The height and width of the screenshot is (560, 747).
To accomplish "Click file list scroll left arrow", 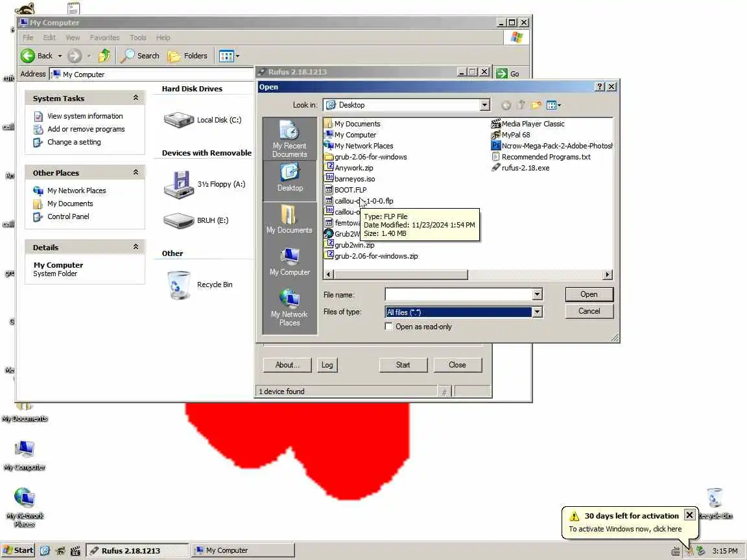I will tap(328, 275).
